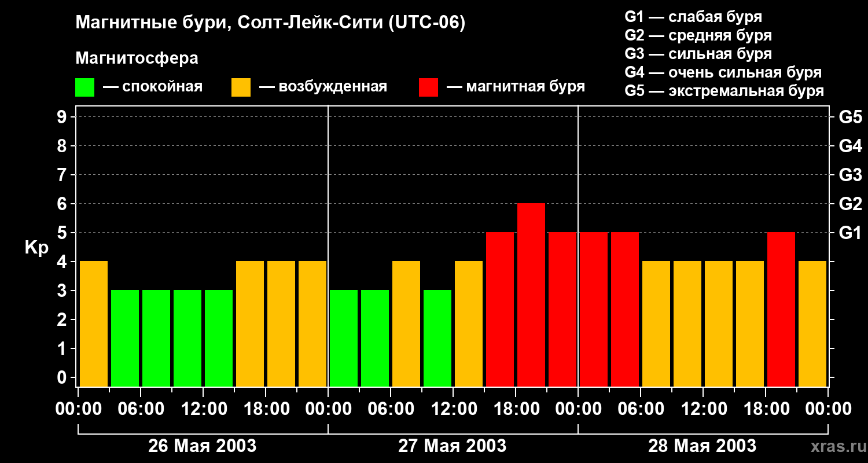
Task: Click the yellow 15:00–18:00 bar on 26 Мая
Action: (x=250, y=324)
